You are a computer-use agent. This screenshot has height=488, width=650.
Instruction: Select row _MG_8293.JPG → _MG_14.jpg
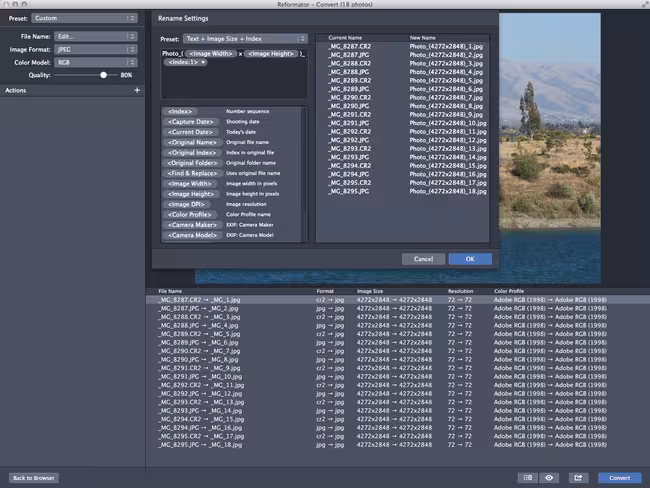click(x=398, y=411)
